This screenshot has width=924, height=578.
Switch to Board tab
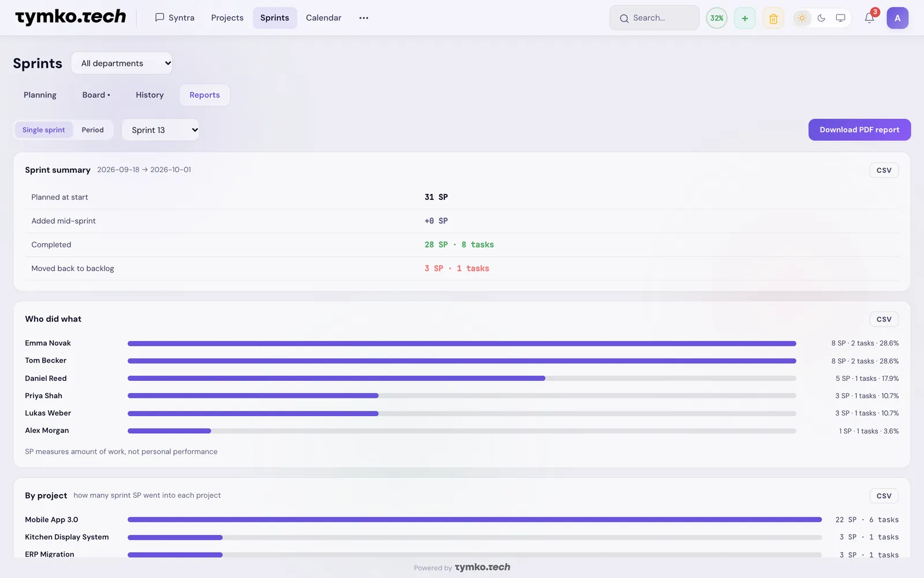96,95
